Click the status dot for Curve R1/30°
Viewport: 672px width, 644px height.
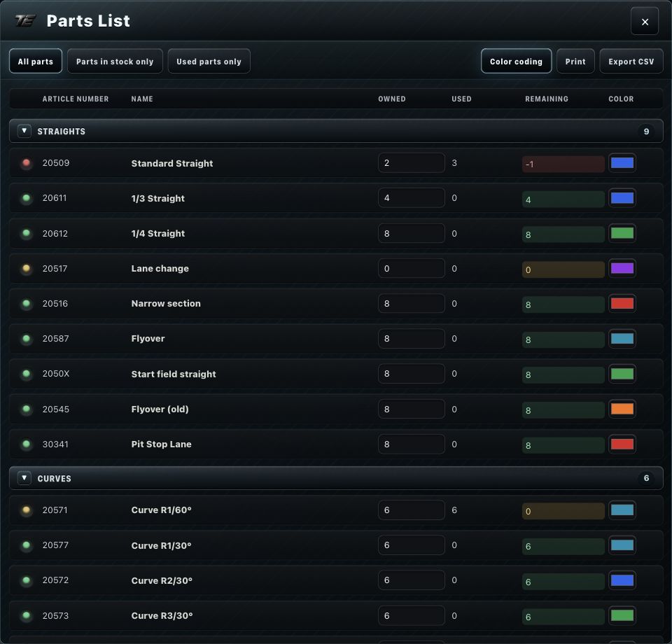(26, 545)
